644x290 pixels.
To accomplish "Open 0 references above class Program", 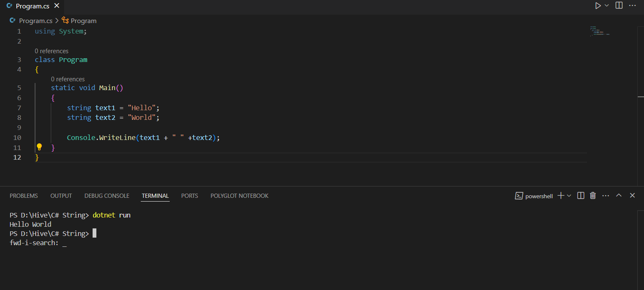I will coord(52,51).
